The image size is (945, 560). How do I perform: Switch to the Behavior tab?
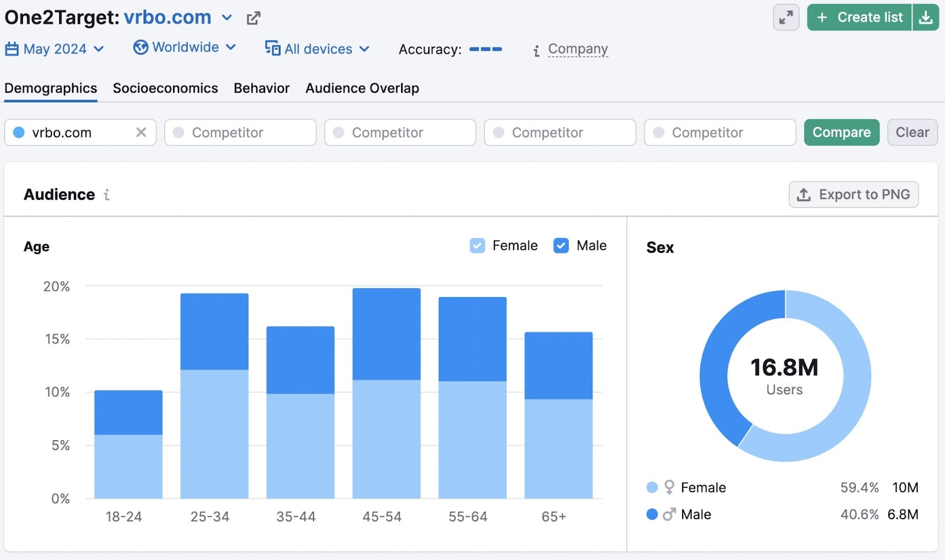coord(262,88)
